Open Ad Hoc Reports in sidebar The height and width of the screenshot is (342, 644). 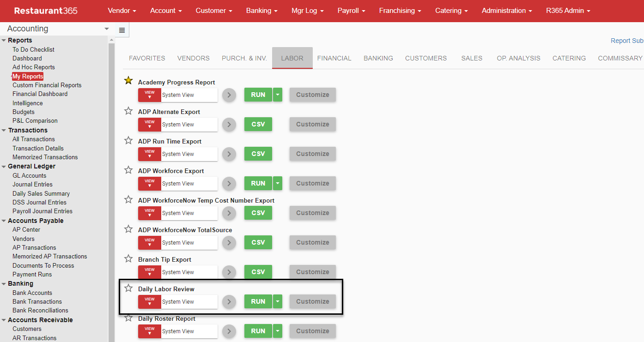(33, 67)
